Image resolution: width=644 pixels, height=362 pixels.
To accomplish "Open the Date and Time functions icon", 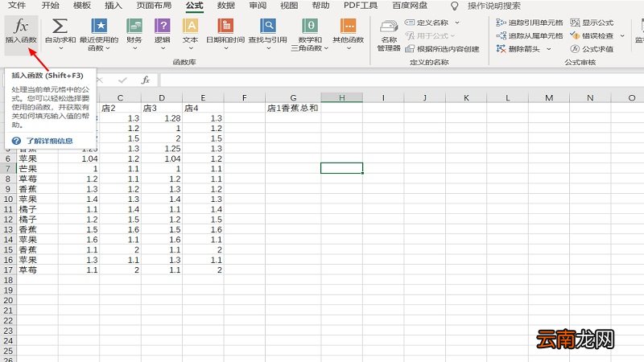I will pyautogui.click(x=225, y=26).
